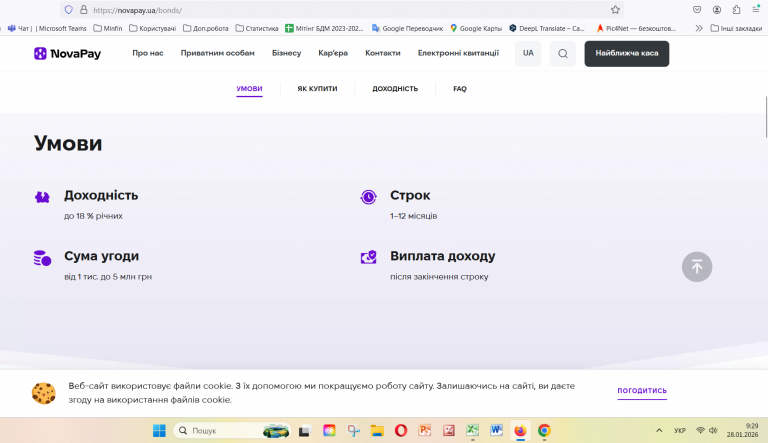Switch to Excel in taskbar
Viewport: 768px width, 443px height.
(473, 431)
